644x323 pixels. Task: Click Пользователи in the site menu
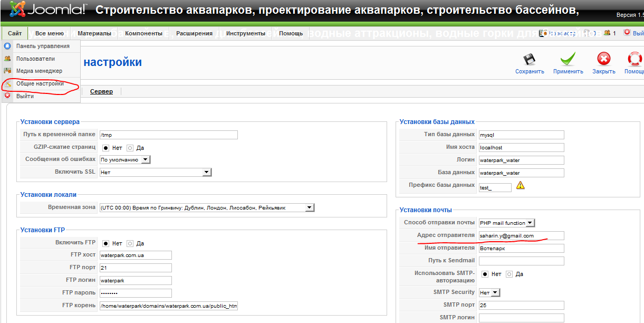pyautogui.click(x=35, y=59)
